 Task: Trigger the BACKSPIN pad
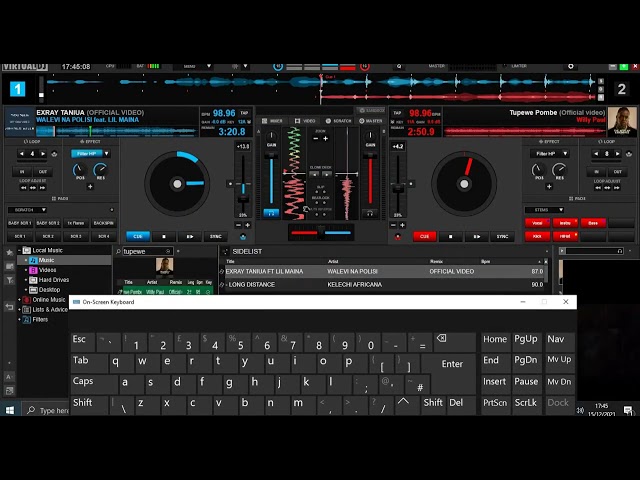coord(104,223)
